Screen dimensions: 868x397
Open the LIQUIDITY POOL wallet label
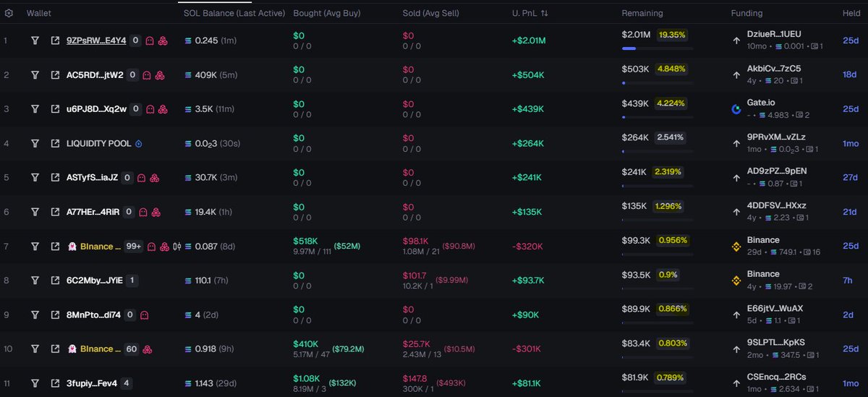[99, 143]
